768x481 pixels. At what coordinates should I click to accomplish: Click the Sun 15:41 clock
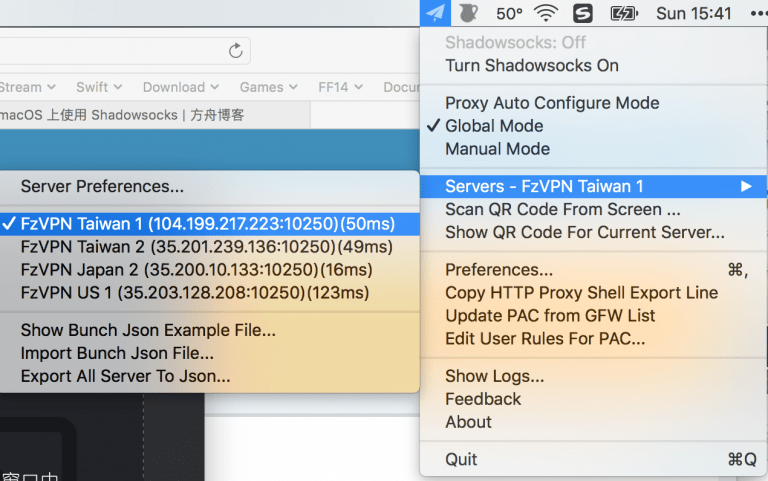(x=694, y=13)
